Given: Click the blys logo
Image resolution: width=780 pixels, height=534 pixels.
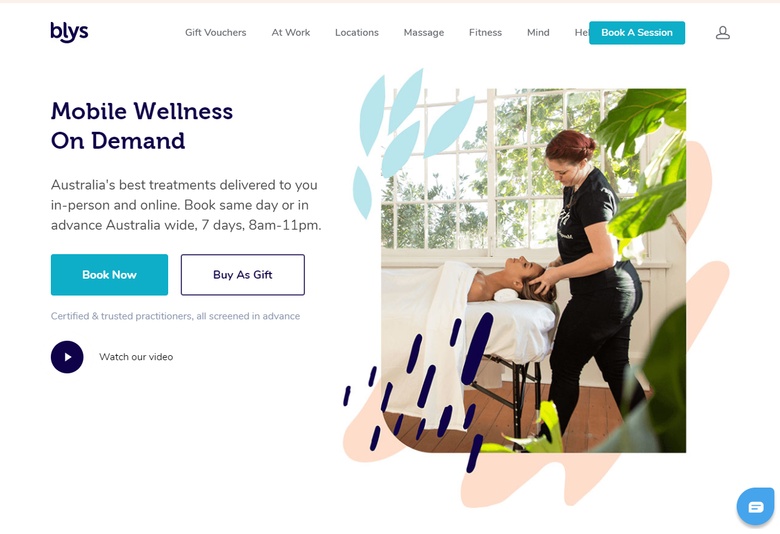Looking at the screenshot, I should tap(69, 32).
